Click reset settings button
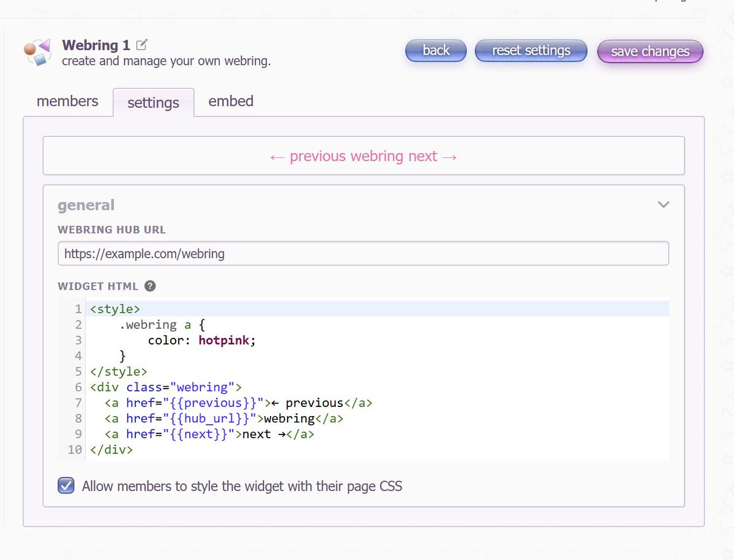Viewport: 734px width, 560px height. (531, 51)
